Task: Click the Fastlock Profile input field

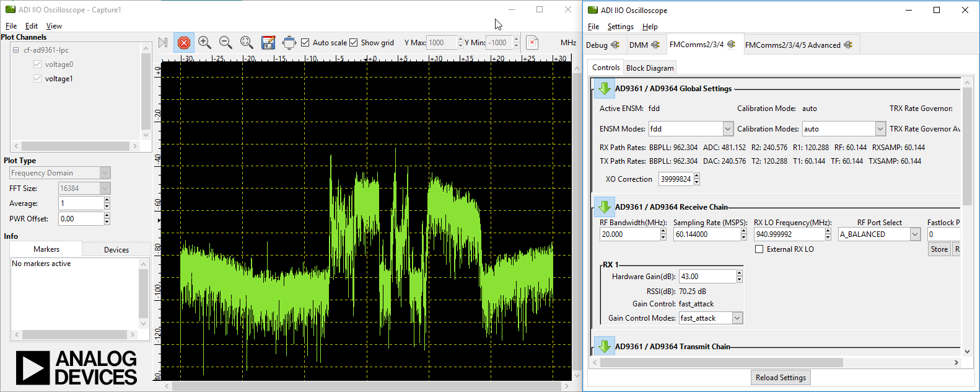Action: (943, 234)
